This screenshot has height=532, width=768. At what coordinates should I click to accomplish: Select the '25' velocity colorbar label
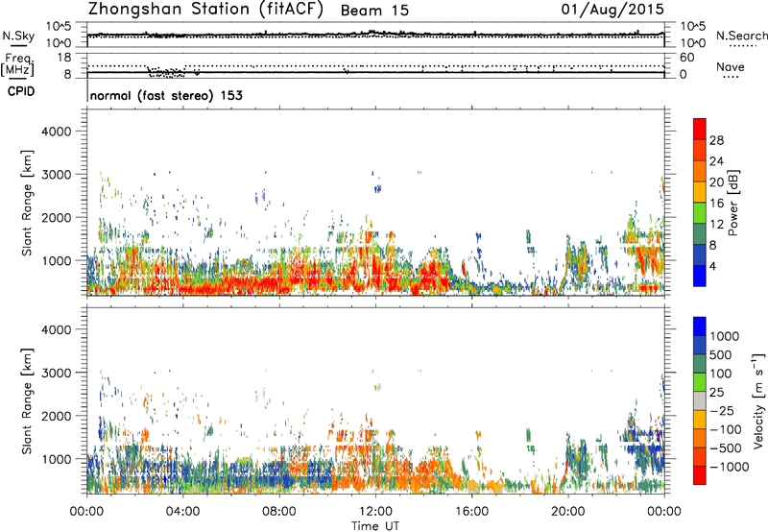pyautogui.click(x=716, y=393)
